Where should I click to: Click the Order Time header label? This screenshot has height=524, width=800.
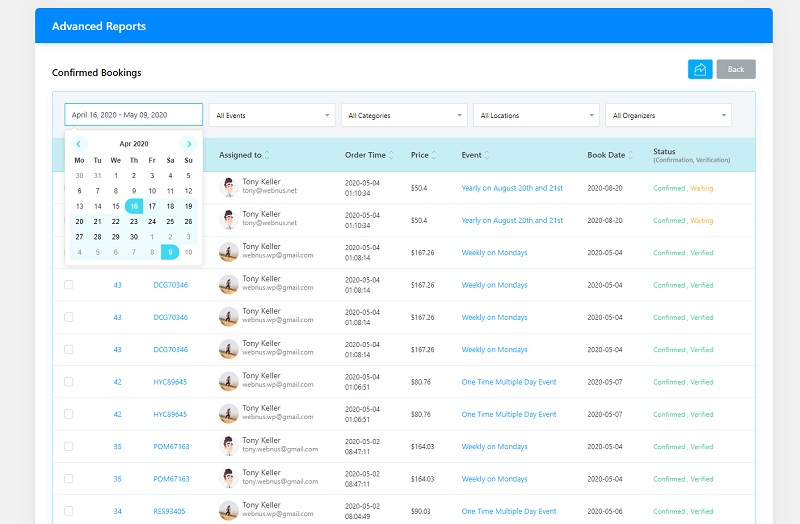click(365, 155)
